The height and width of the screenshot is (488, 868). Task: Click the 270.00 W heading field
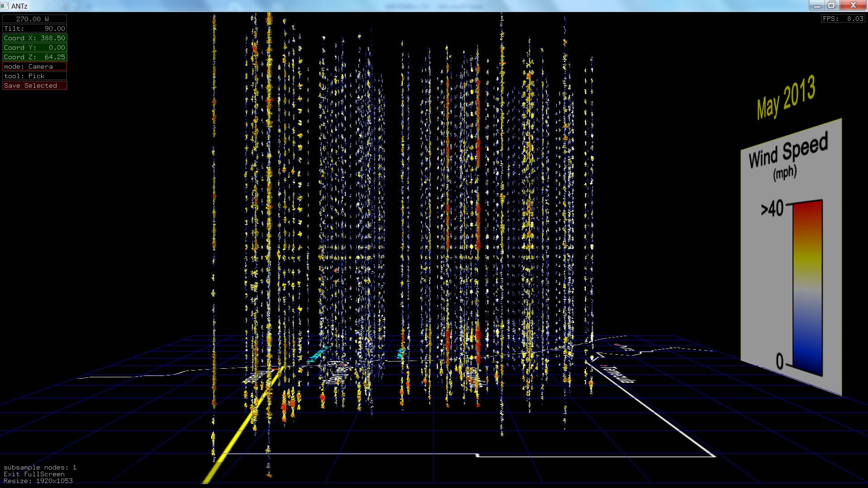(x=34, y=19)
